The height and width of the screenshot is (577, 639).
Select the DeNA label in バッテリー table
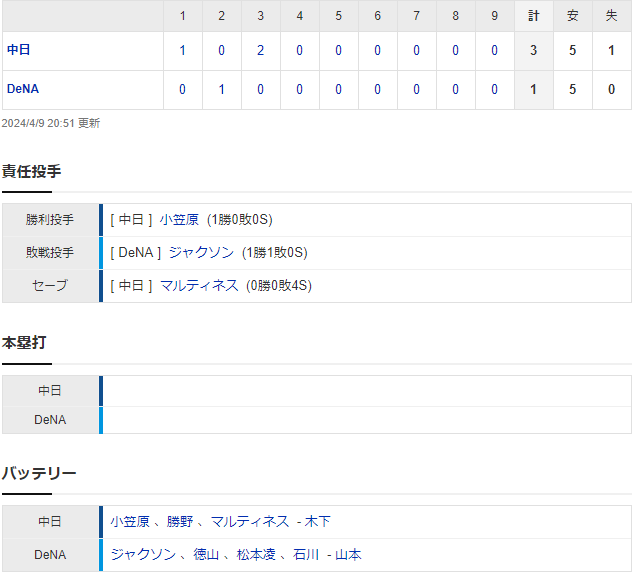tap(50, 555)
